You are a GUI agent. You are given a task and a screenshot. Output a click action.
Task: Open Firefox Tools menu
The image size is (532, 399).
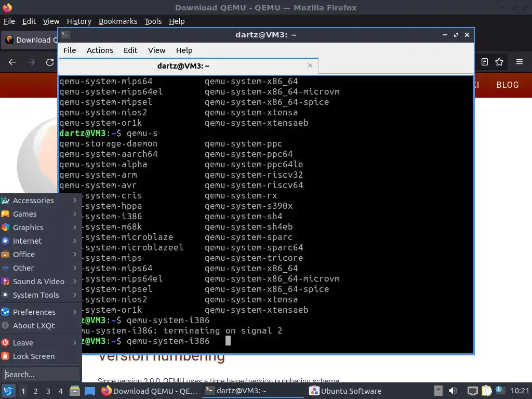153,21
